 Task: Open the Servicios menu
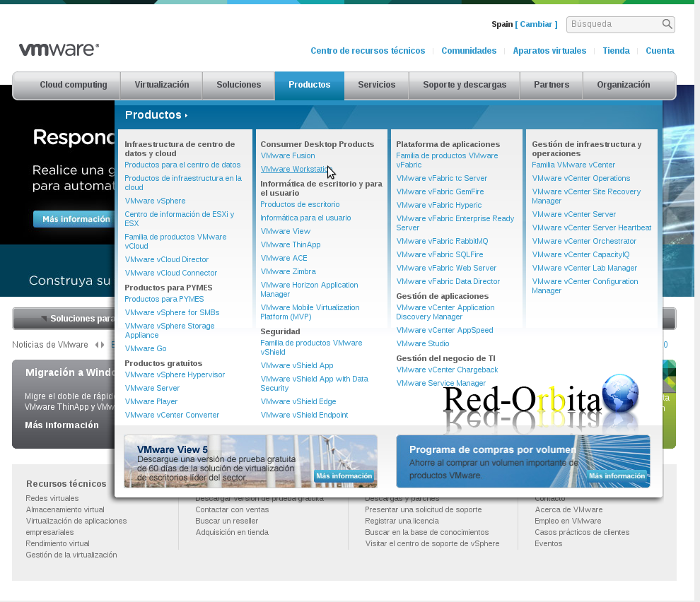point(376,85)
